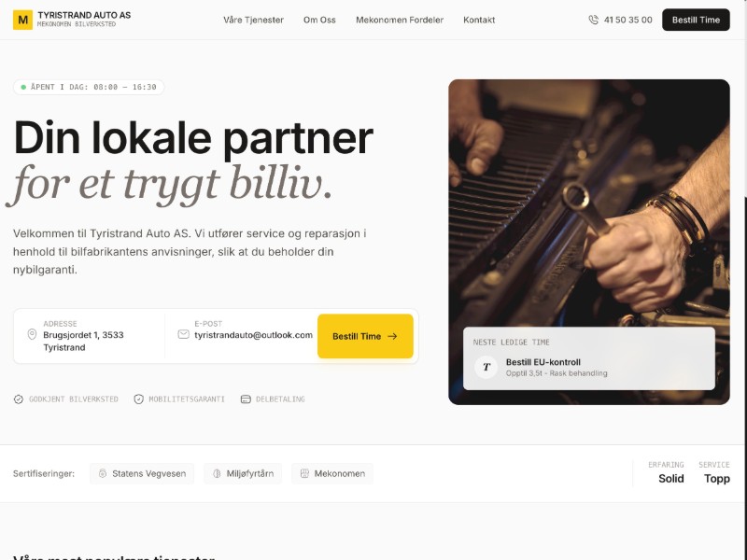747x560 pixels.
Task: Click the Delbetaling credit card icon
Action: pos(246,399)
